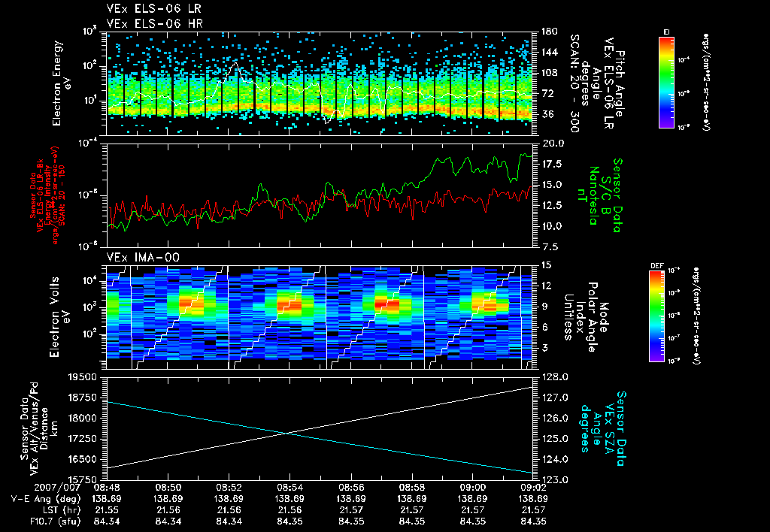Click the 20.0 nanotesla axis value

[553, 144]
